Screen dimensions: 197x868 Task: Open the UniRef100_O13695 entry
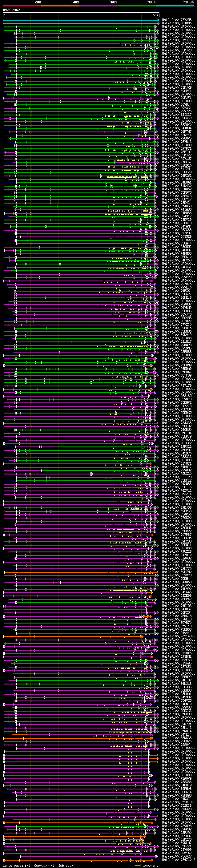click(177, 663)
